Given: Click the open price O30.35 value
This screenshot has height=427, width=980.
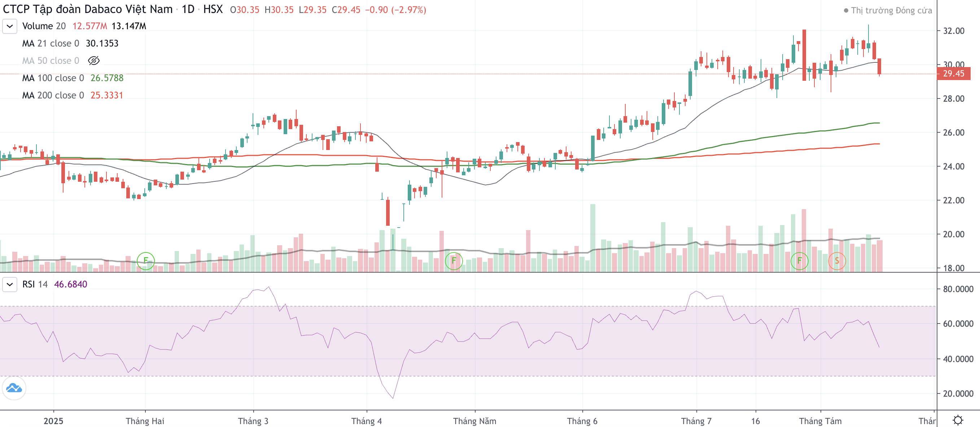Looking at the screenshot, I should 245,10.
